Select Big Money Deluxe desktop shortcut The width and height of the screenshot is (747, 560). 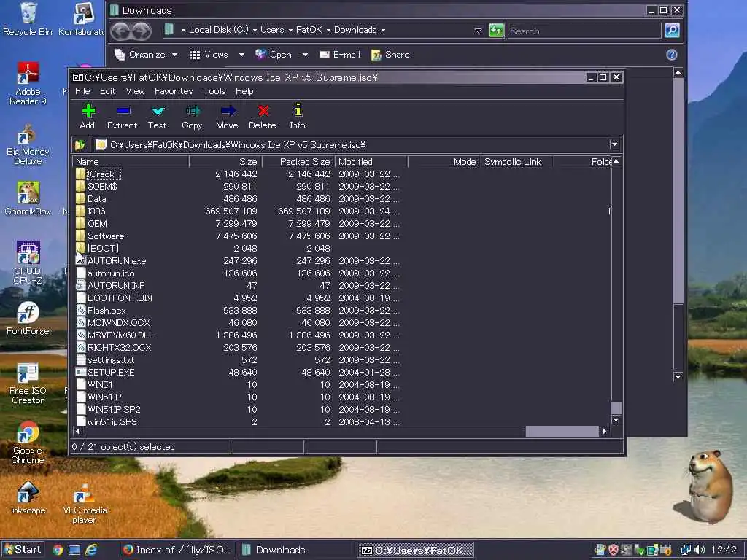click(x=28, y=145)
